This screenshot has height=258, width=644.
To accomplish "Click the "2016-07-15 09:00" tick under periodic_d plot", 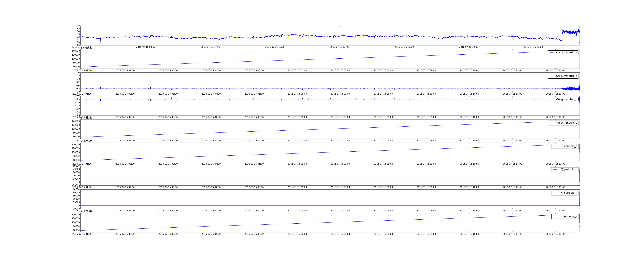I will [x=426, y=187].
